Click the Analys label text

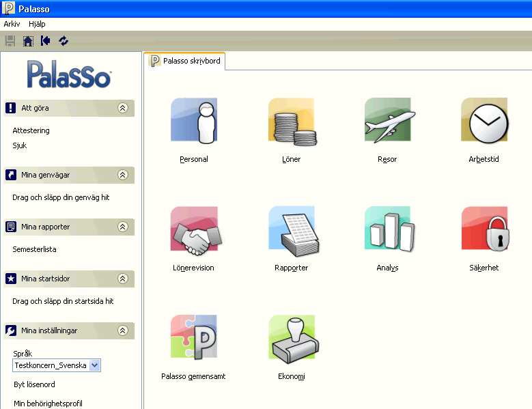pyautogui.click(x=387, y=268)
